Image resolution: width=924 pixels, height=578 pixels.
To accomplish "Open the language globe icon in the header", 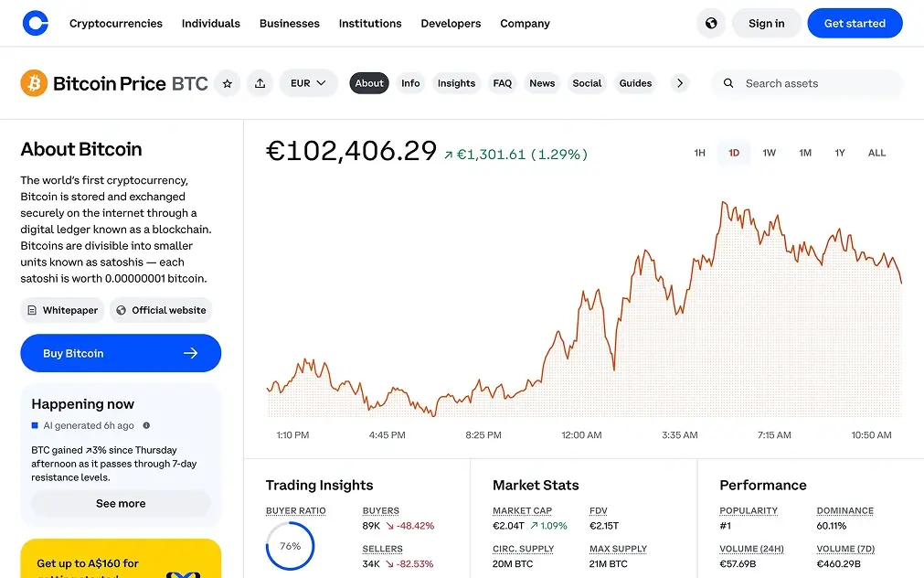I will [711, 23].
